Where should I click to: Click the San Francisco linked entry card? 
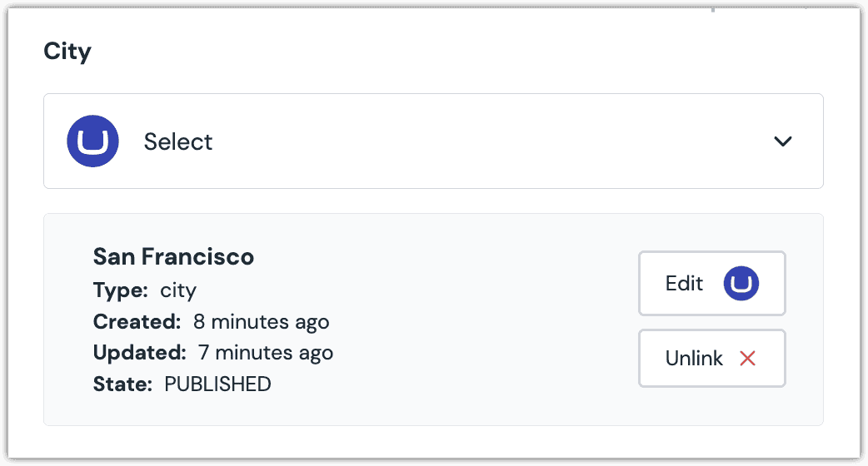click(433, 320)
